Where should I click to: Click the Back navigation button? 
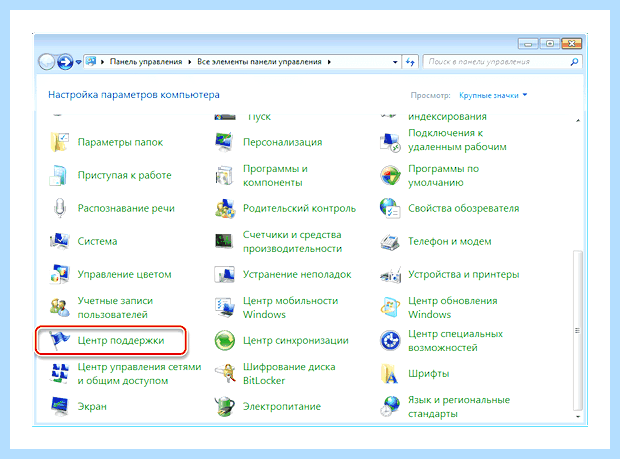(46, 62)
